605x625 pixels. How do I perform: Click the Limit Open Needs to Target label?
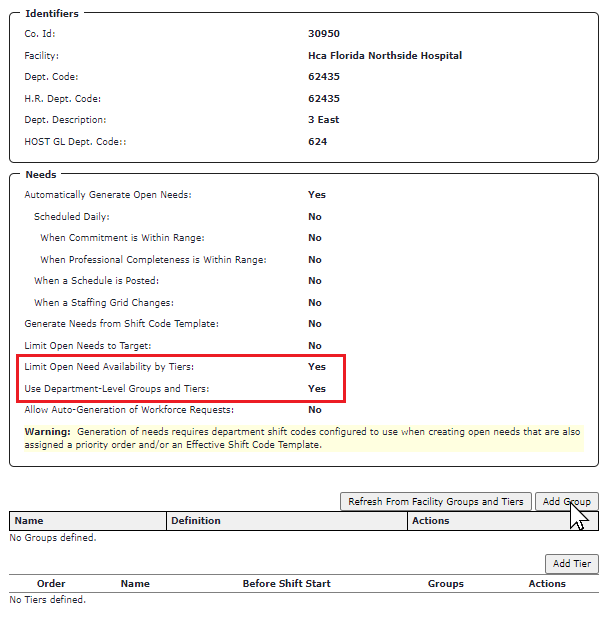point(88,346)
